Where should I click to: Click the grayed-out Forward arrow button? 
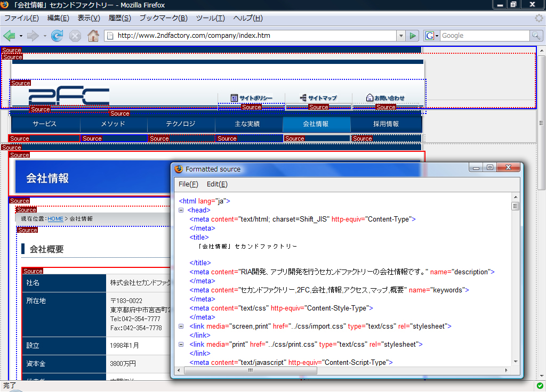pos(33,36)
